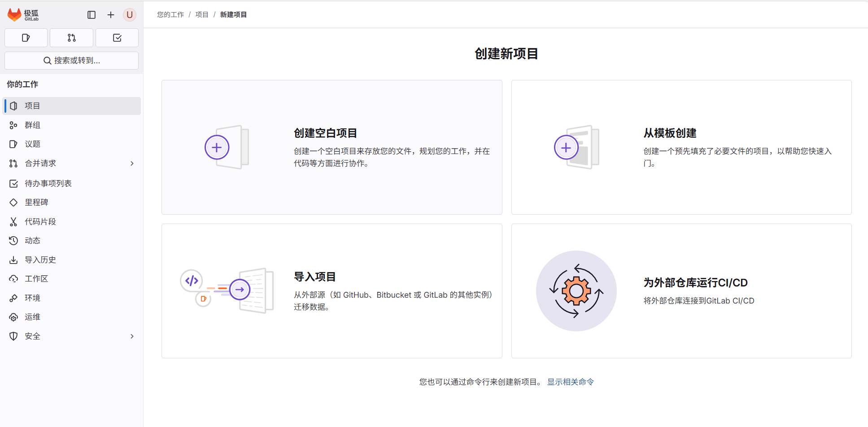Click the template project plus illustration

pos(577,147)
